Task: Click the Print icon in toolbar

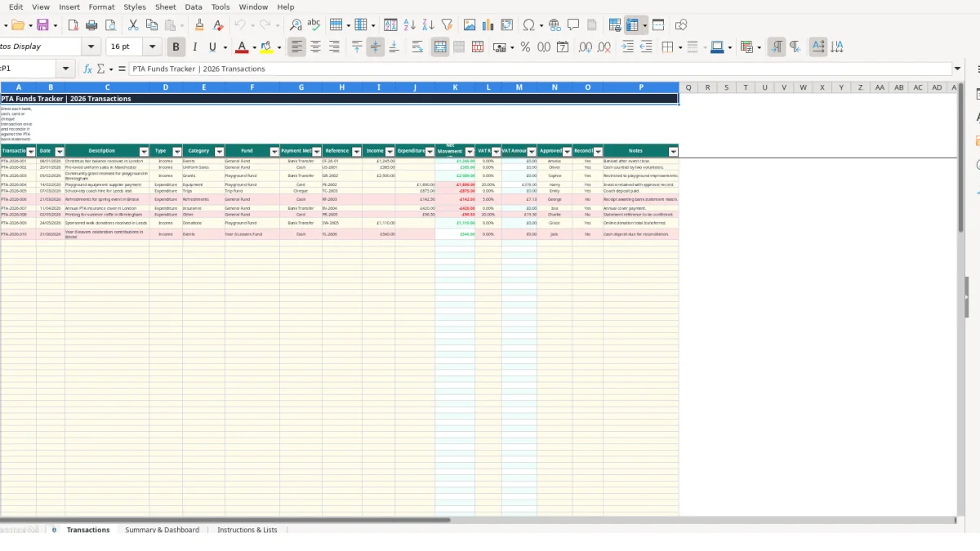Action: coord(91,25)
